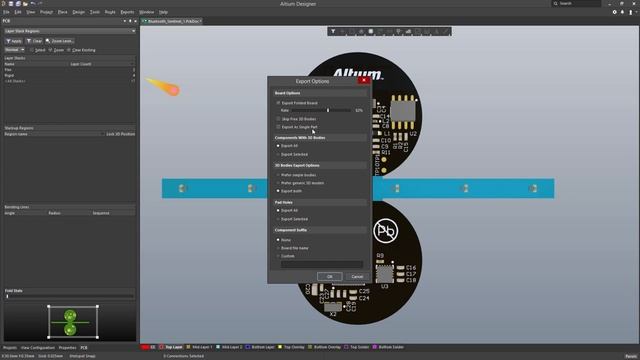Click OK in Export Options
The width and height of the screenshot is (640, 360).
329,277
